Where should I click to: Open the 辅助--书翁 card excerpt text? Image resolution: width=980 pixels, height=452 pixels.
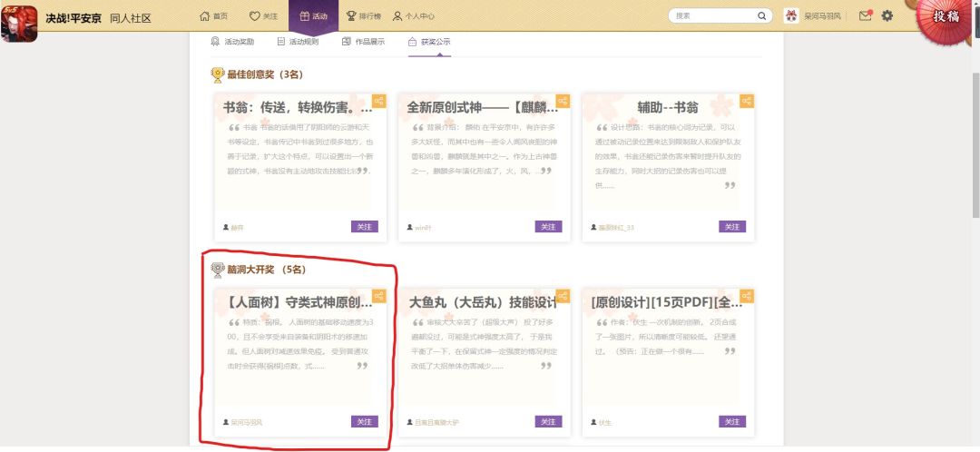click(666, 156)
